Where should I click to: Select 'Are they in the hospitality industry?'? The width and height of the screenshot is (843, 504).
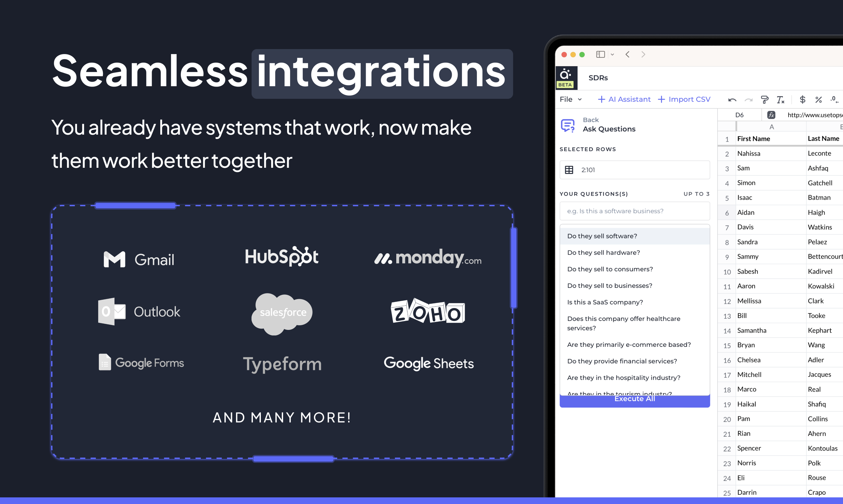coord(635,378)
